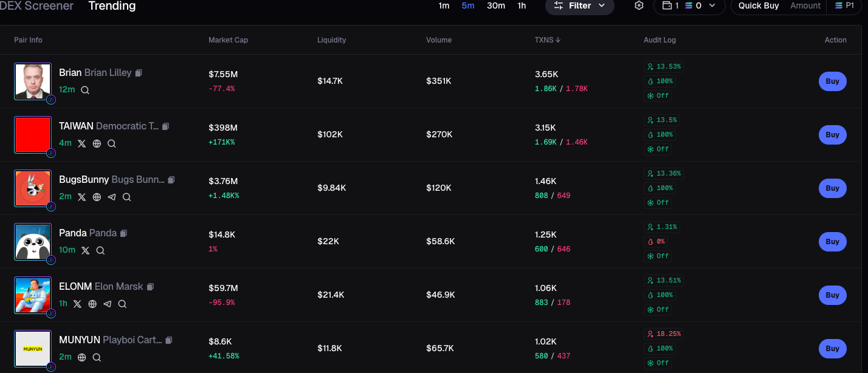The image size is (868, 373).
Task: Buy the ELONM token
Action: (832, 295)
